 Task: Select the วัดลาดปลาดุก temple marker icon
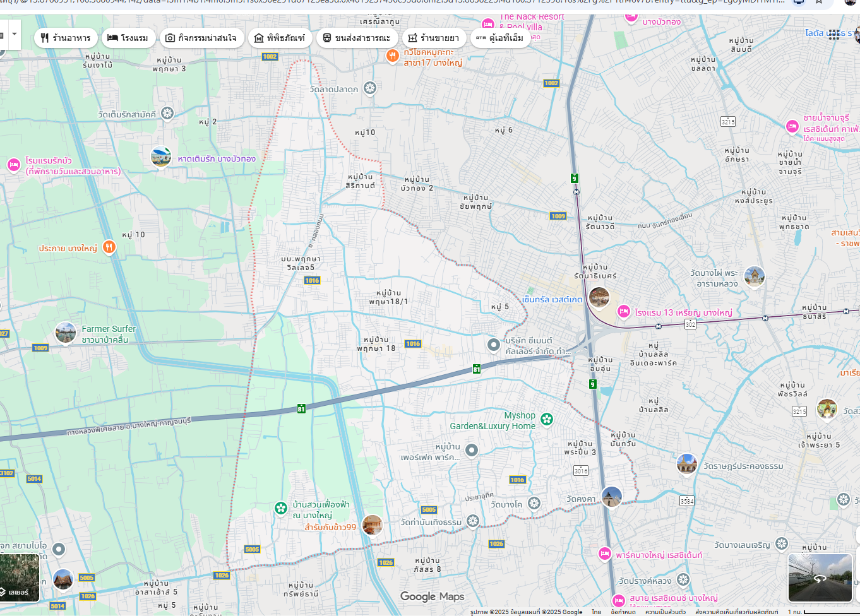click(370, 88)
